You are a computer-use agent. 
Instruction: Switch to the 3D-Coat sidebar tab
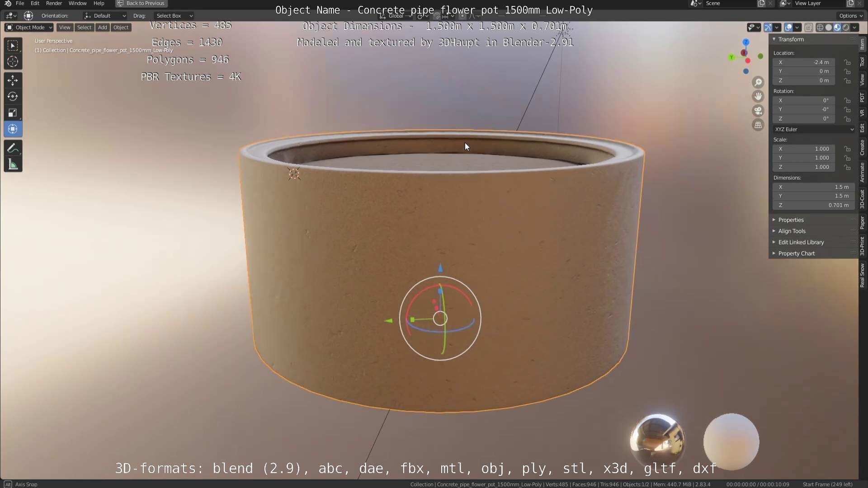(862, 199)
